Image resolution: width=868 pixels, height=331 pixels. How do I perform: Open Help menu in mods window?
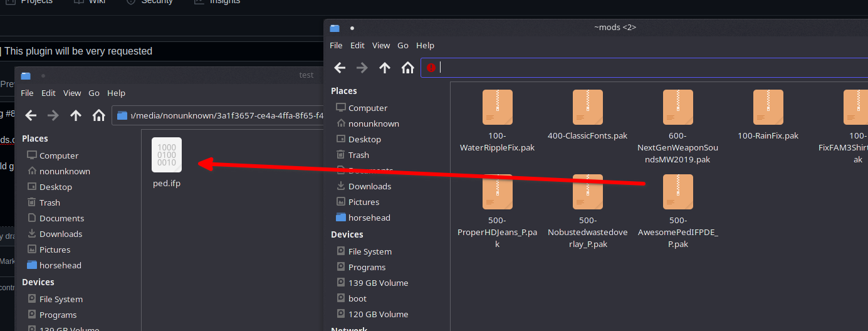(425, 45)
